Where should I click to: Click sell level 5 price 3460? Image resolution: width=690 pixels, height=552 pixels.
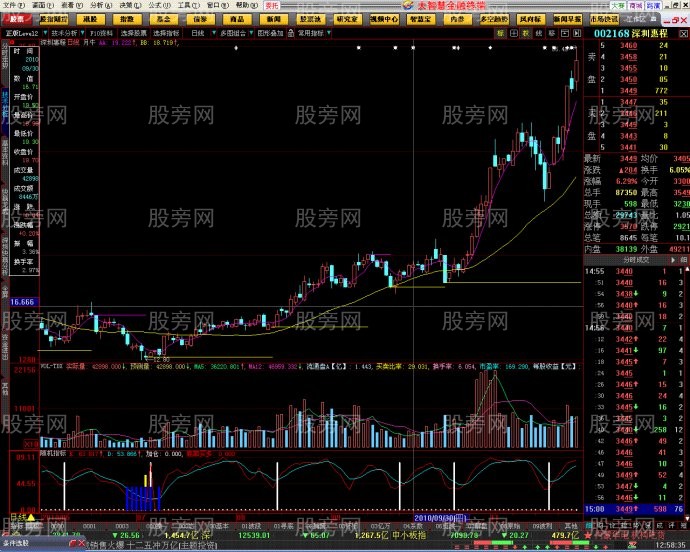click(x=628, y=45)
